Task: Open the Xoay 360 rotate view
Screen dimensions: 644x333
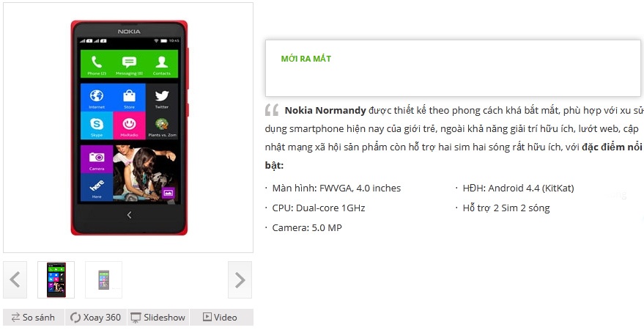Action: [96, 318]
